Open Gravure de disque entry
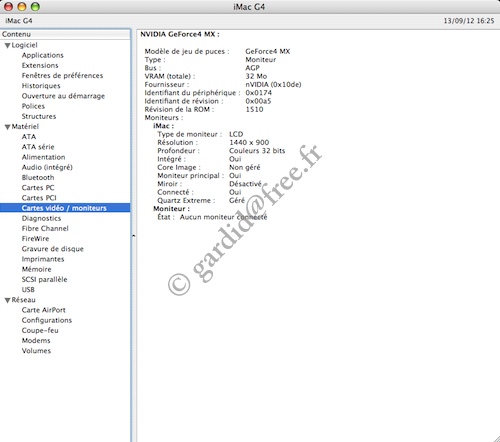The image size is (500, 442). pos(52,249)
